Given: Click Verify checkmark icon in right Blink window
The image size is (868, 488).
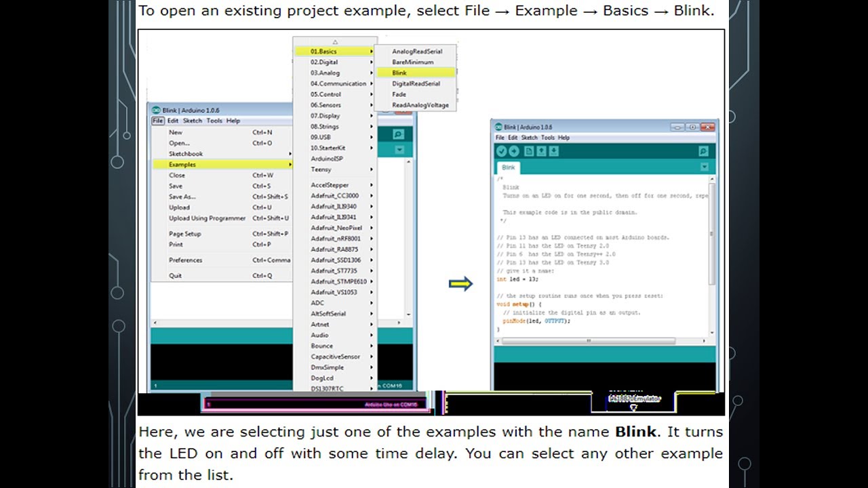Looking at the screenshot, I should pyautogui.click(x=502, y=151).
